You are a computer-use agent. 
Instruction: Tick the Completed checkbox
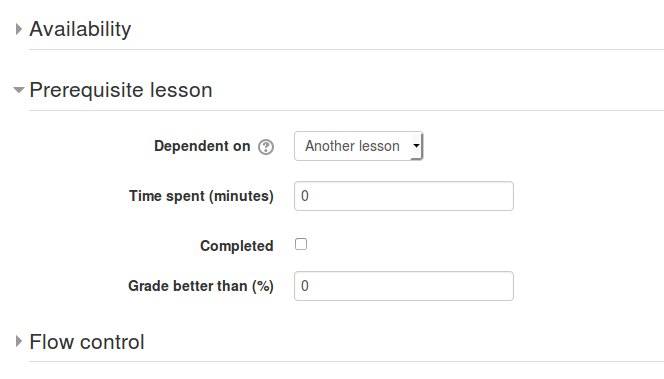tap(301, 244)
